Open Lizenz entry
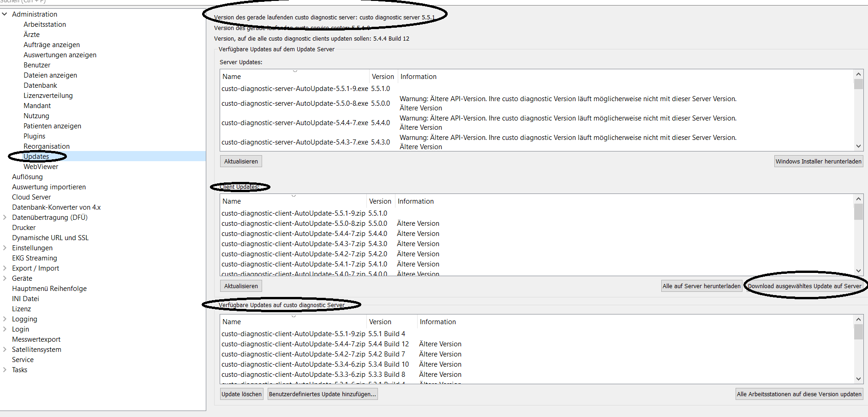The image size is (868, 417). pos(21,309)
